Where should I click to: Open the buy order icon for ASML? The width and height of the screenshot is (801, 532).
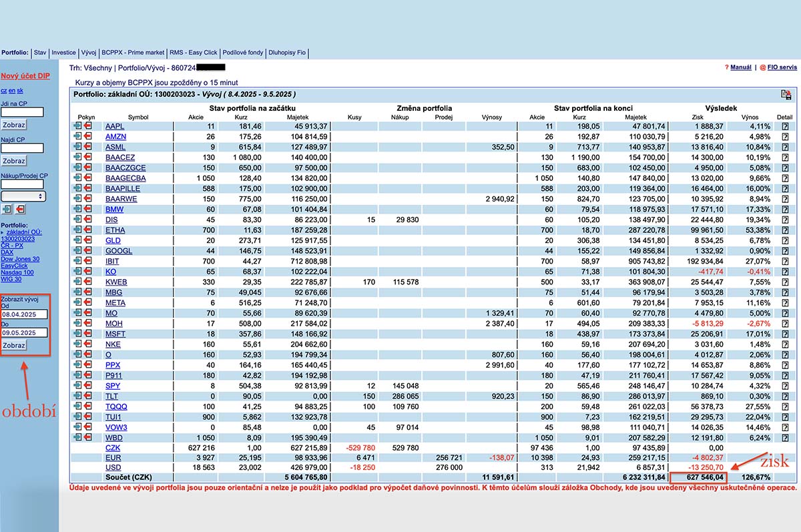click(x=77, y=147)
